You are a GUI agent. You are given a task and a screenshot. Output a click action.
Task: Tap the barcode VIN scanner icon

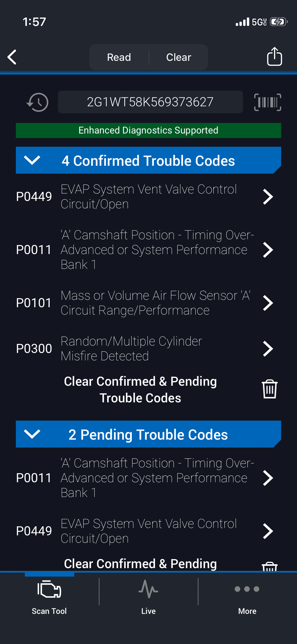tap(267, 102)
